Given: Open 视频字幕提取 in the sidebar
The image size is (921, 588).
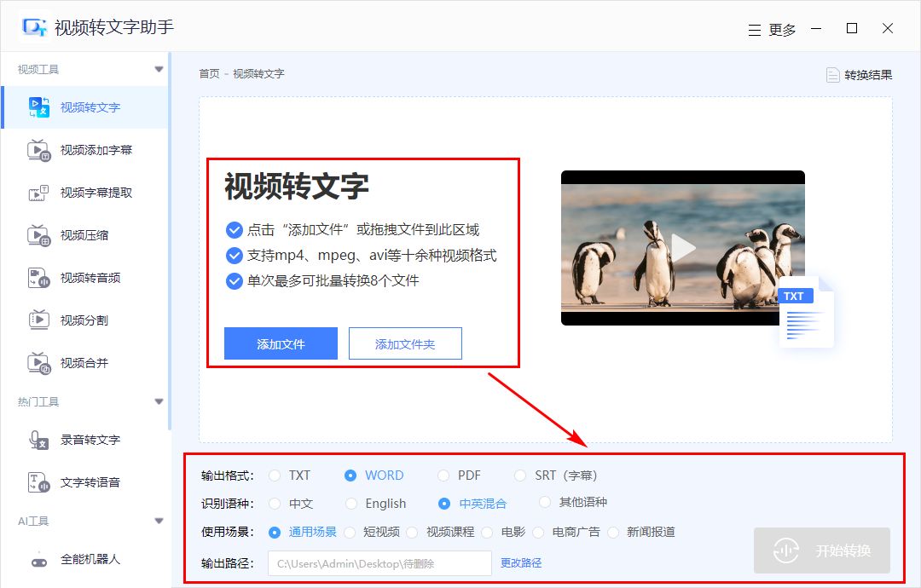Looking at the screenshot, I should tap(84, 193).
